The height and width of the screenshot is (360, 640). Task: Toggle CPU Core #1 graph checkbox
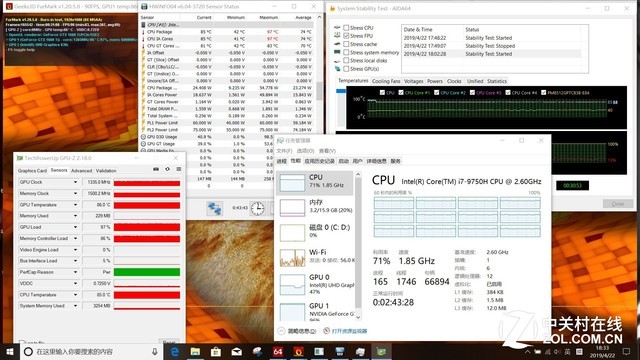(x=401, y=93)
